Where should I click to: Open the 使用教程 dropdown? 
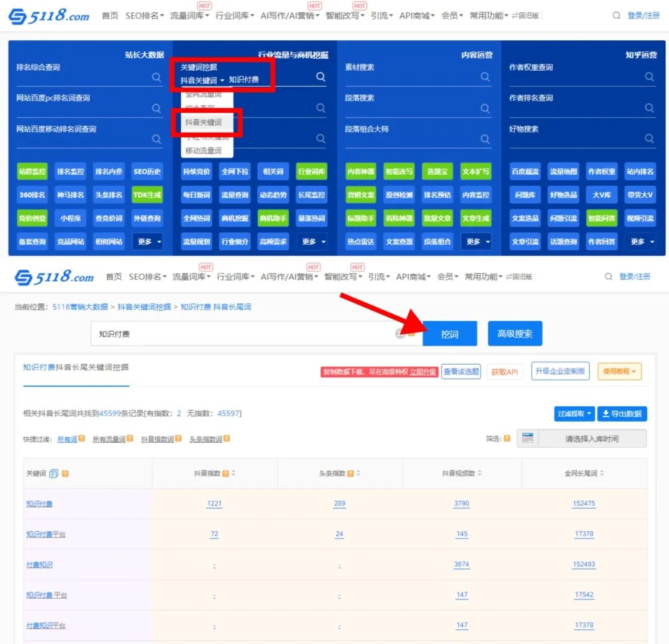click(x=619, y=372)
